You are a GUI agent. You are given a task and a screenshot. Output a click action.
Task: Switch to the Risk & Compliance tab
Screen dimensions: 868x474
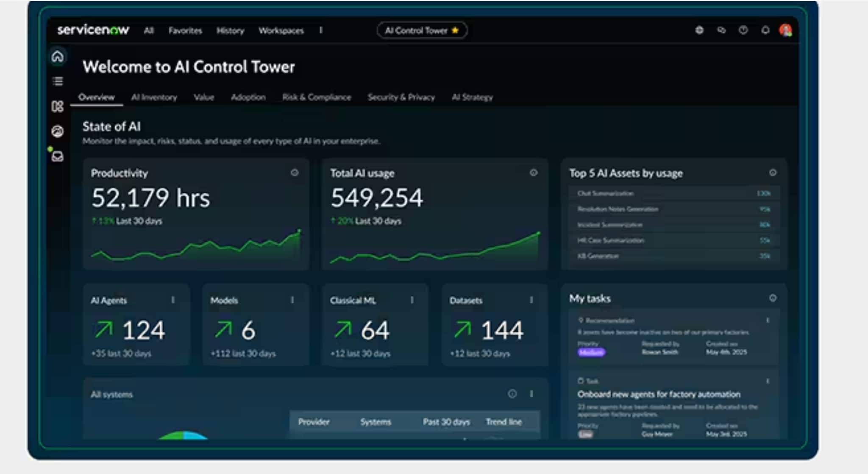(317, 97)
